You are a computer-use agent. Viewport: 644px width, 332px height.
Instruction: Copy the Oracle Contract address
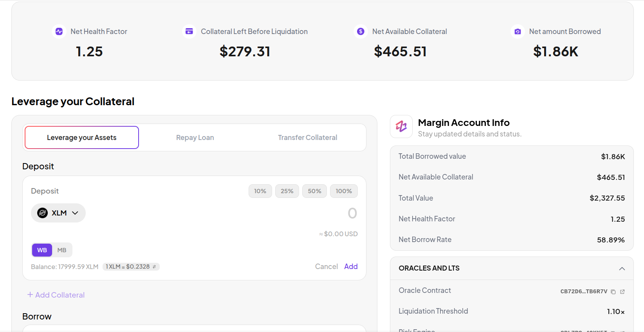tap(613, 292)
